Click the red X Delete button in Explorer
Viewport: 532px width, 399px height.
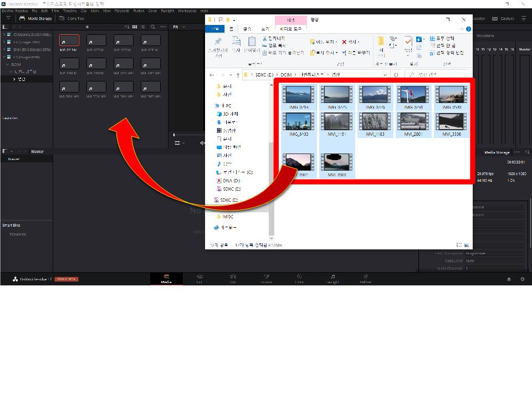[x=351, y=42]
